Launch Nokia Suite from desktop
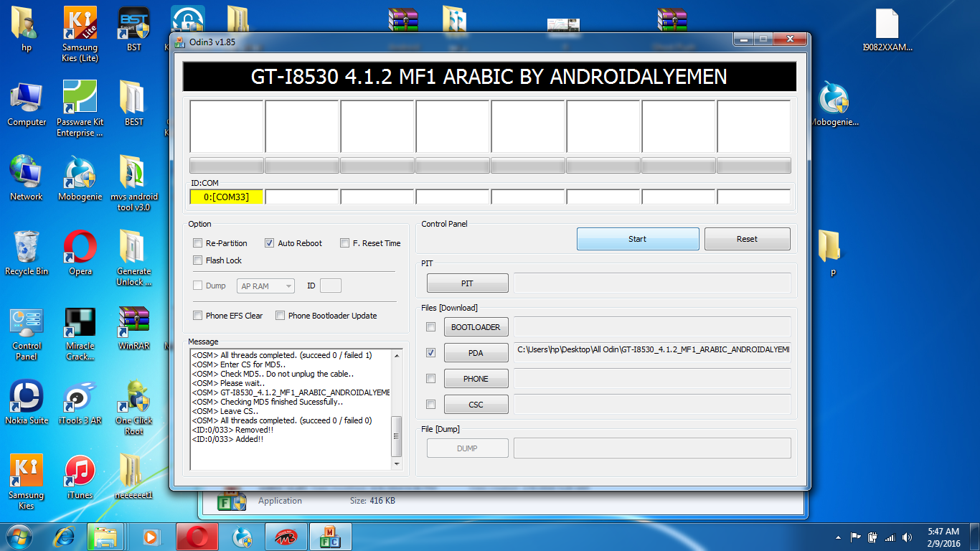Screen dimensions: 980x551 [x=27, y=402]
